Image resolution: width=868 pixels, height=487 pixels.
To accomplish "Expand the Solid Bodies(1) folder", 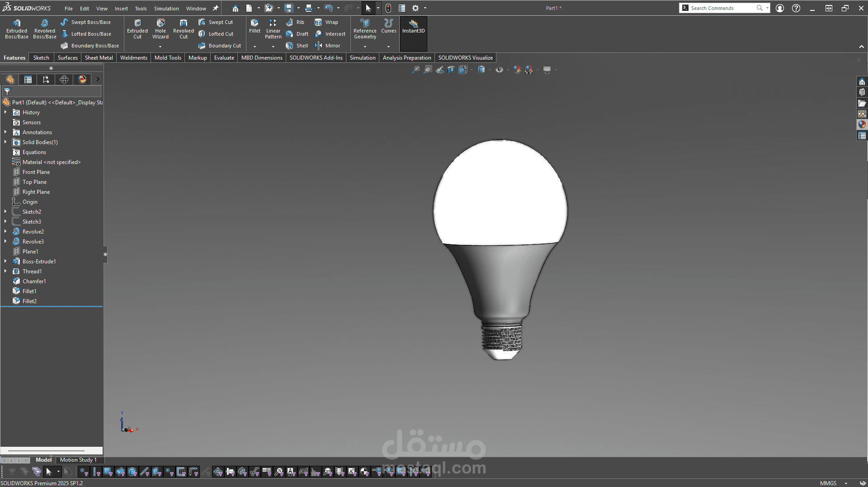I will [x=5, y=142].
